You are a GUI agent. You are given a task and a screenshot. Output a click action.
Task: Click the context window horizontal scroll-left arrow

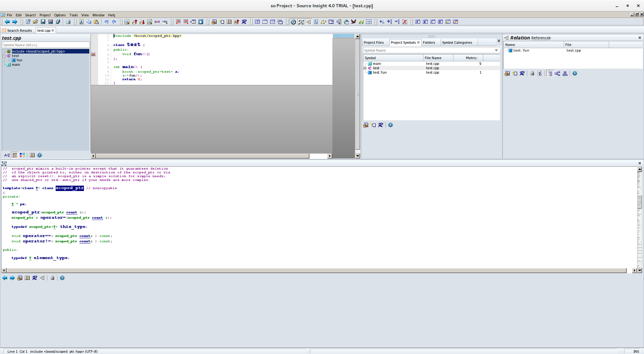pos(4,271)
